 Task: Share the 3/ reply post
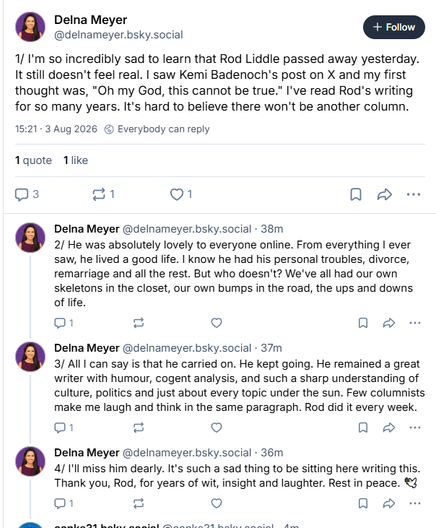389,428
